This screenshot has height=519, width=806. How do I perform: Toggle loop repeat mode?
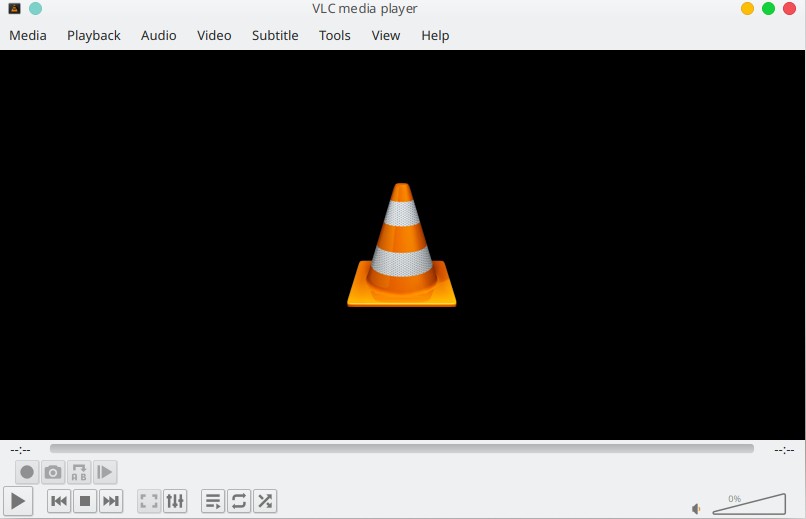click(x=239, y=501)
